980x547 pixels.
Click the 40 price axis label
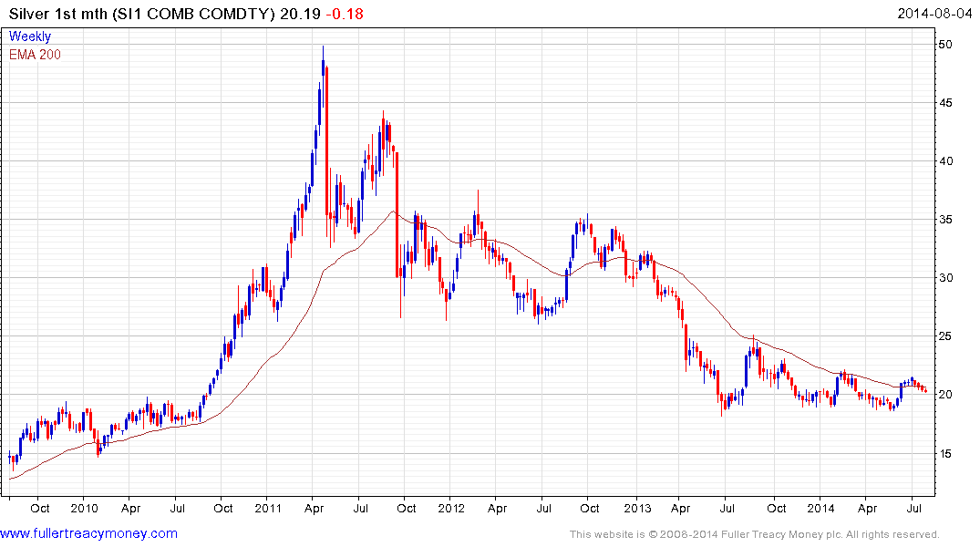click(x=945, y=161)
